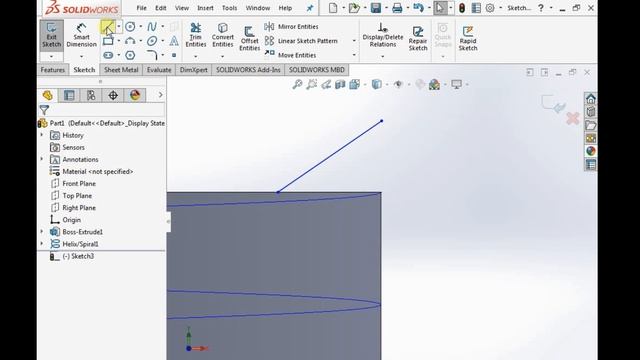The height and width of the screenshot is (360, 640).
Task: Open the Line tool dropdown arrow
Action: [x=119, y=27]
